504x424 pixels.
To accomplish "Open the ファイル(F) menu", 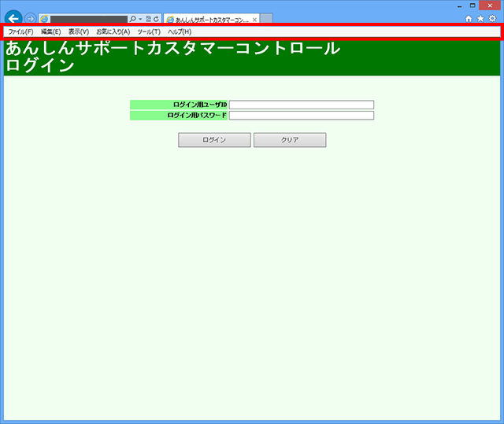I will (20, 31).
